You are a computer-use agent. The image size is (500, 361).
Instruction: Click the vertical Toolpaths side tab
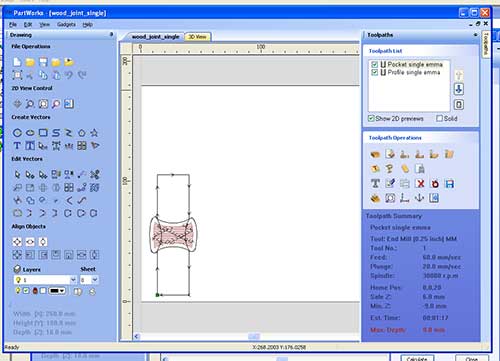[x=486, y=44]
